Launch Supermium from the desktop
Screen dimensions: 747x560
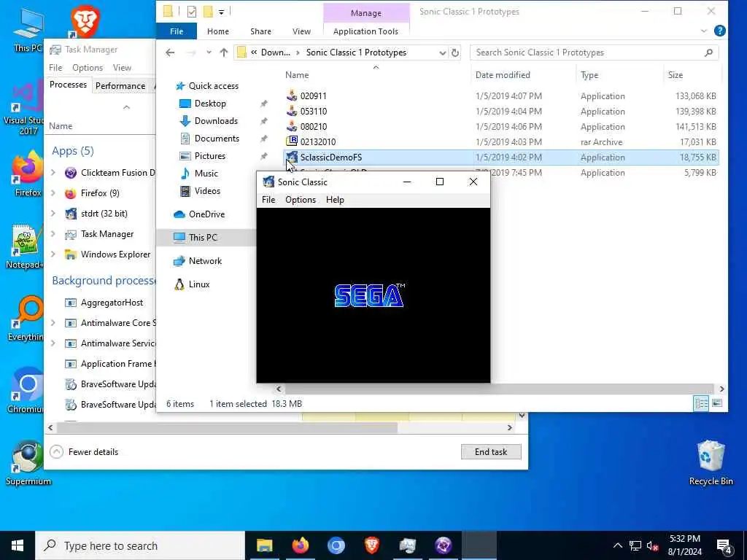[x=28, y=463]
